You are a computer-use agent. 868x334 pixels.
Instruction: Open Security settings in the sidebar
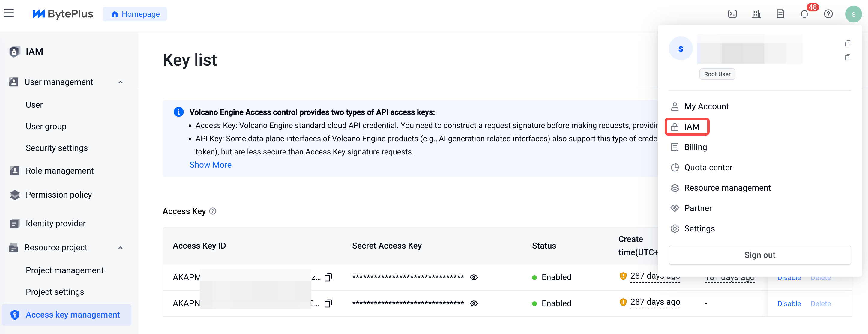click(57, 148)
